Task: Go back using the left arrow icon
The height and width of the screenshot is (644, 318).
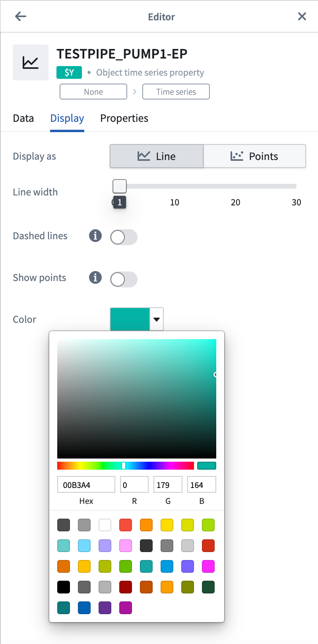Action: click(21, 16)
